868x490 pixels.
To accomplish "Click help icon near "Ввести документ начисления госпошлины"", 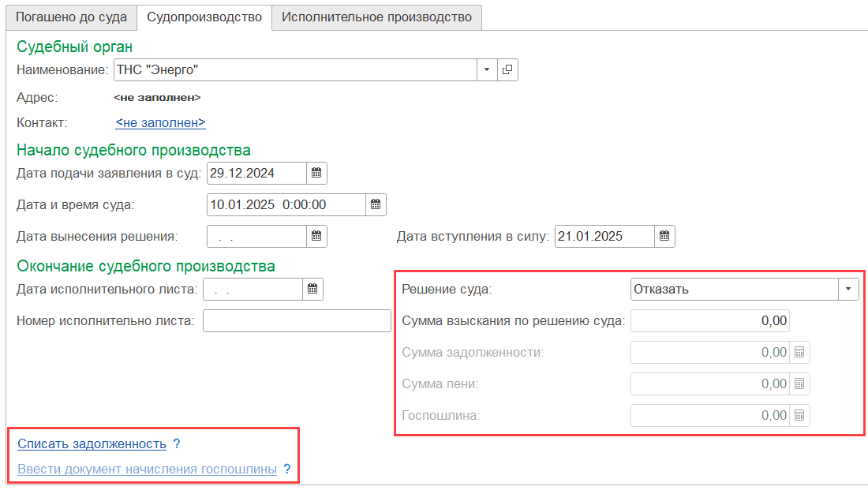I will [x=286, y=468].
